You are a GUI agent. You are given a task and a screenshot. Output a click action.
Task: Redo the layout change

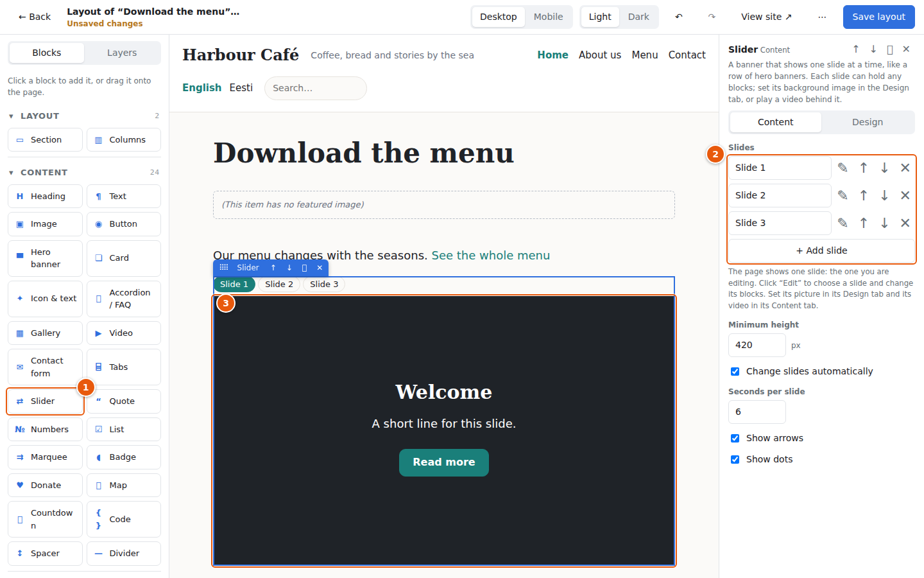click(x=712, y=17)
